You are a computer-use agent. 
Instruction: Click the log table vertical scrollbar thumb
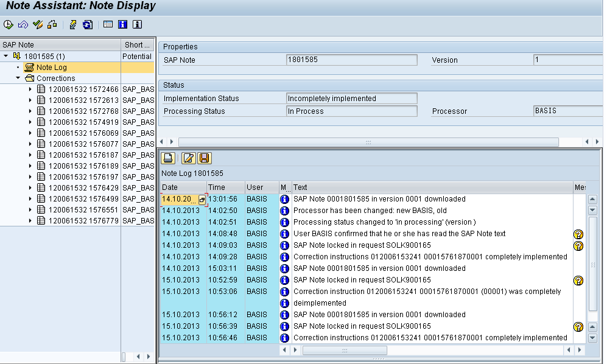[x=592, y=264]
